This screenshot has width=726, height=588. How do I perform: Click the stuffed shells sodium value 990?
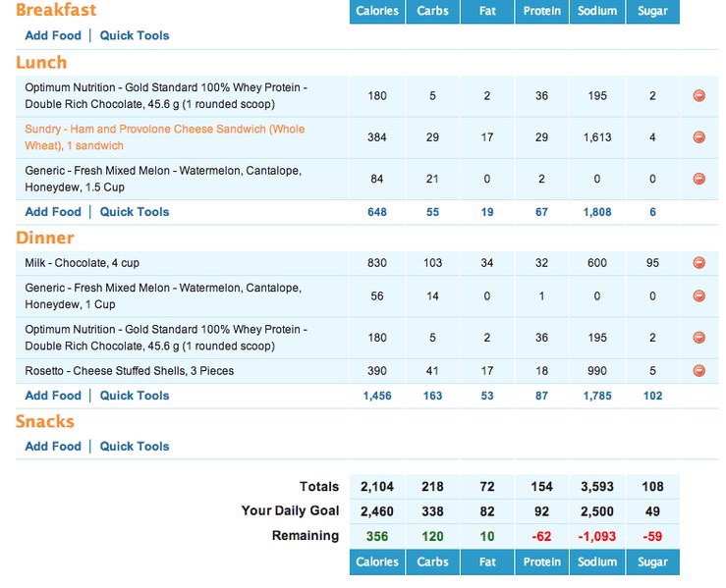click(597, 370)
